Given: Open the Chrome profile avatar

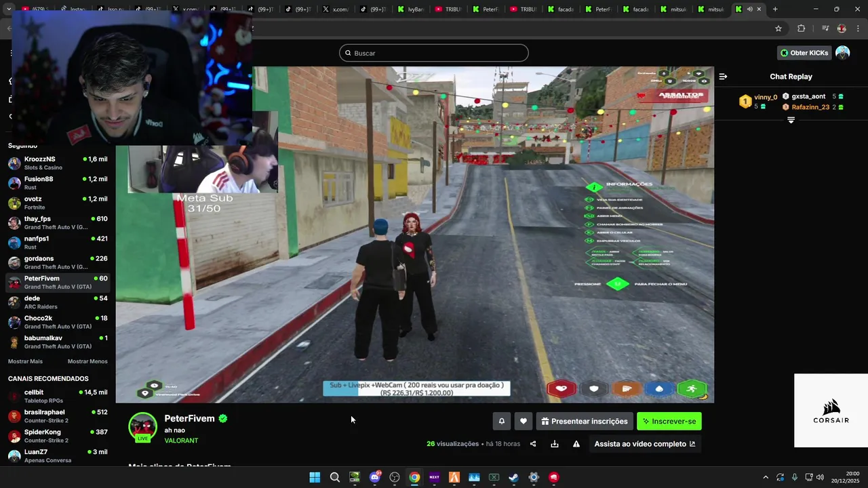Looking at the screenshot, I should pos(842,28).
